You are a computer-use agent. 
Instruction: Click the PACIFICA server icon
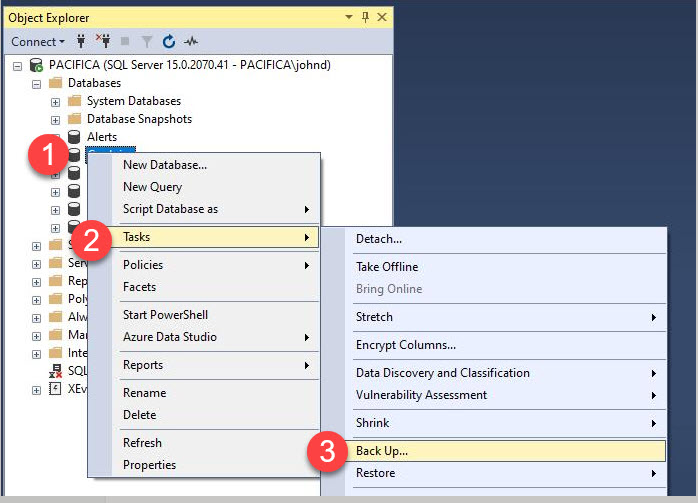[36, 65]
